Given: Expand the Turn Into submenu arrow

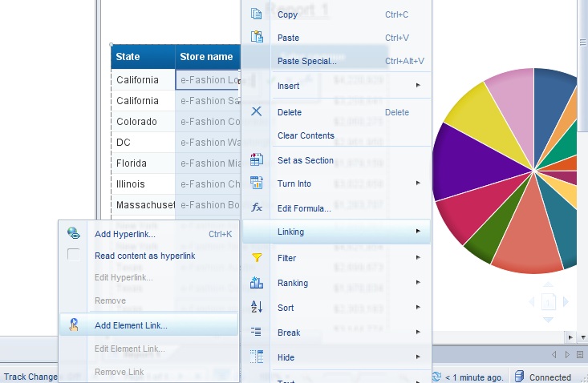Looking at the screenshot, I should [418, 183].
